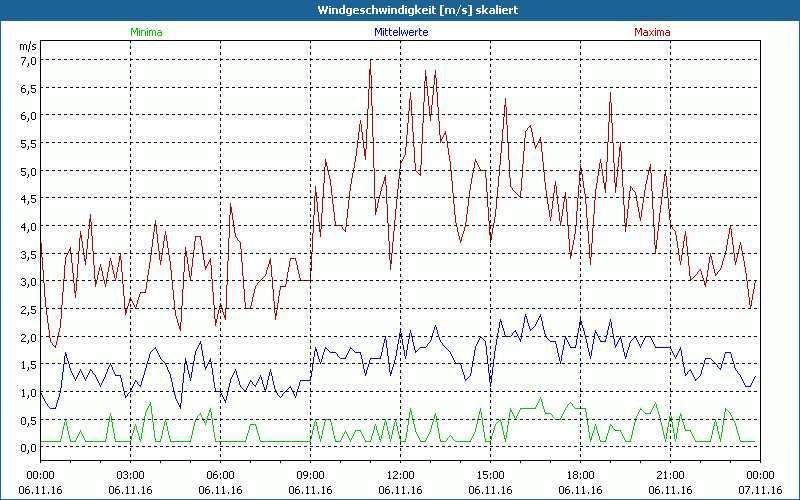Image resolution: width=800 pixels, height=500 pixels.
Task: Click the 3,0 y-axis tick label
Action: click(x=27, y=282)
